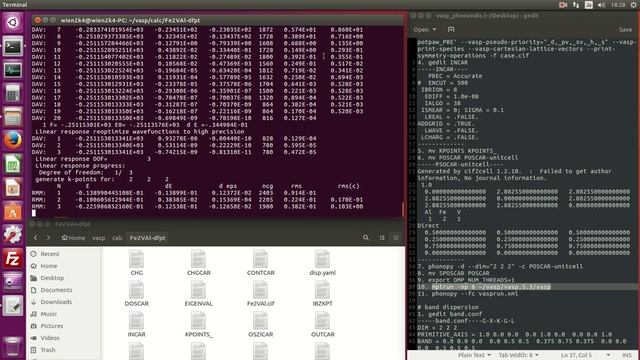This screenshot has width=640, height=360.
Task: Save the gedit document
Action: [625, 29]
